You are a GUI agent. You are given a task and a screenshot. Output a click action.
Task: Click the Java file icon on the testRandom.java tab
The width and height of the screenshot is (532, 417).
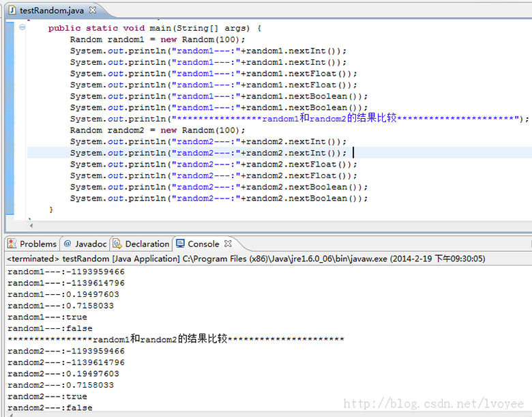pos(12,10)
